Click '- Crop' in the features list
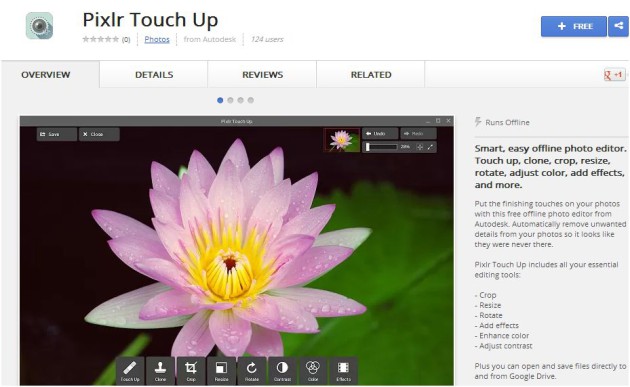The image size is (630, 387). click(485, 295)
